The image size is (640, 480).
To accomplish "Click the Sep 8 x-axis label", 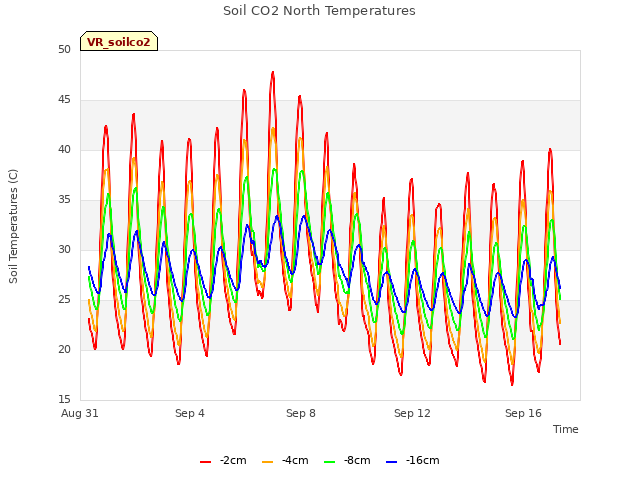I will point(301,413).
